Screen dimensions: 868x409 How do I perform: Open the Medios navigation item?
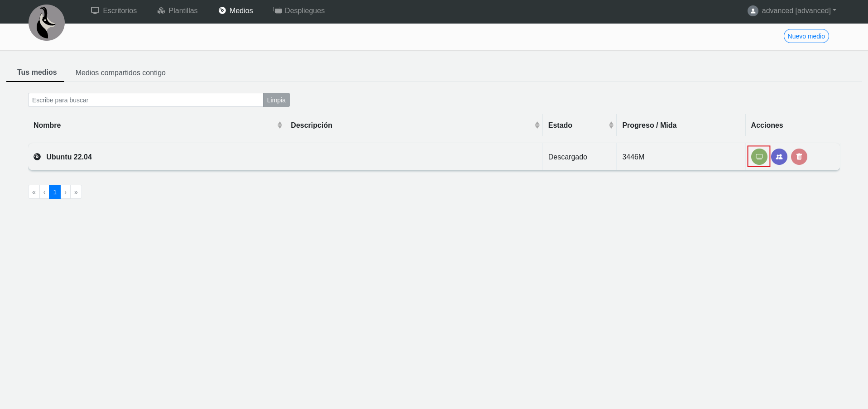tap(235, 11)
